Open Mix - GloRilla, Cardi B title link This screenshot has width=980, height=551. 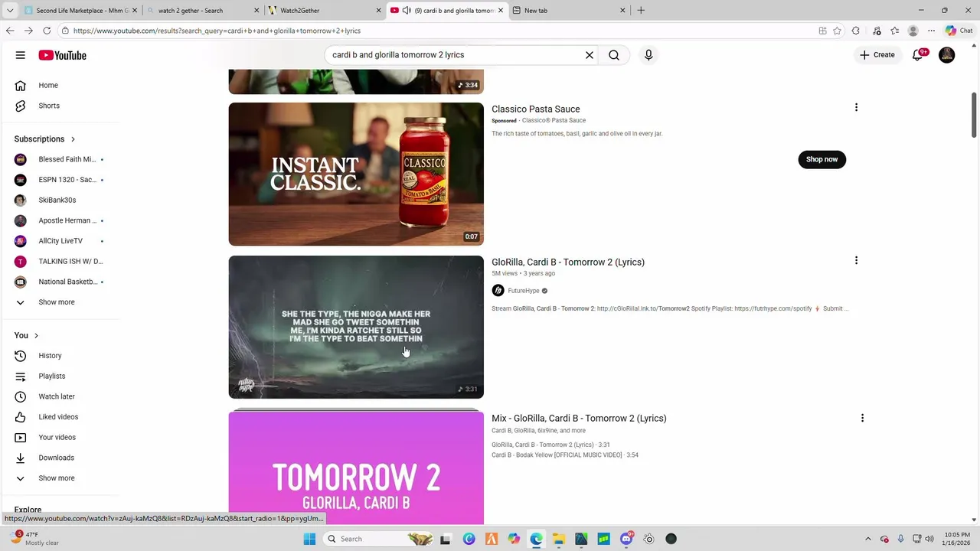579,418
